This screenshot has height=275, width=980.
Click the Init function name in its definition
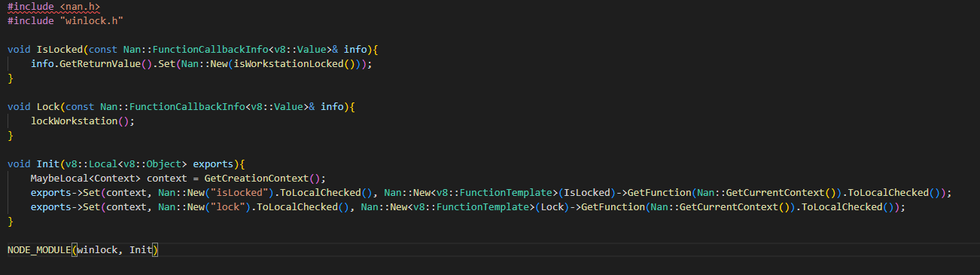point(48,164)
